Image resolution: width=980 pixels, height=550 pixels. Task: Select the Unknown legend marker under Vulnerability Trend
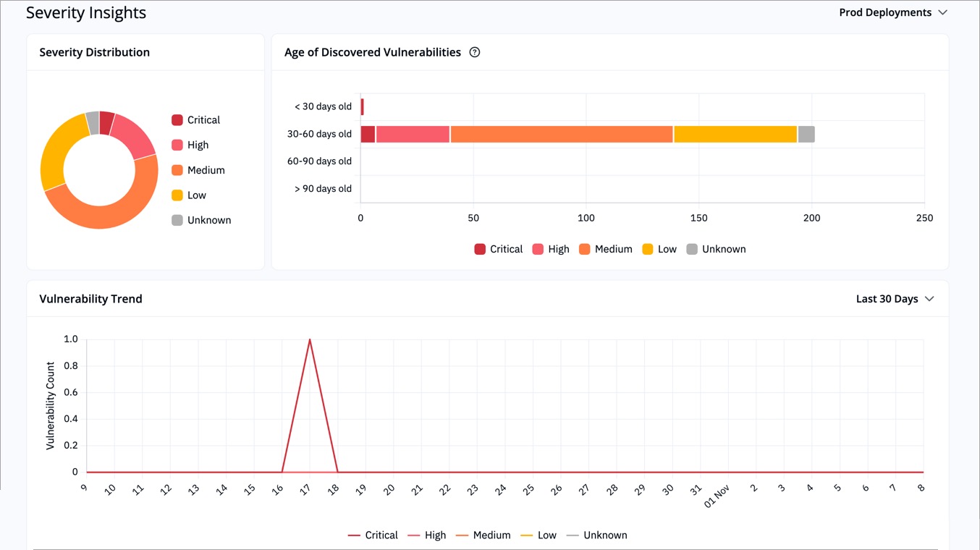coord(574,535)
